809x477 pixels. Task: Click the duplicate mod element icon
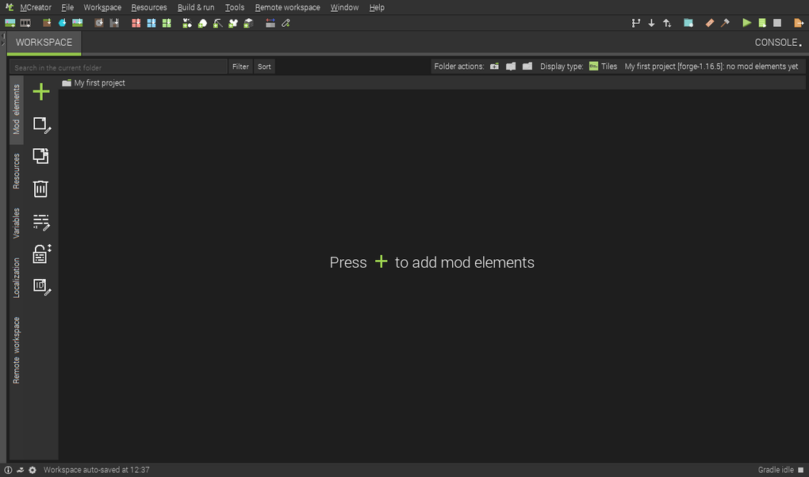41,156
